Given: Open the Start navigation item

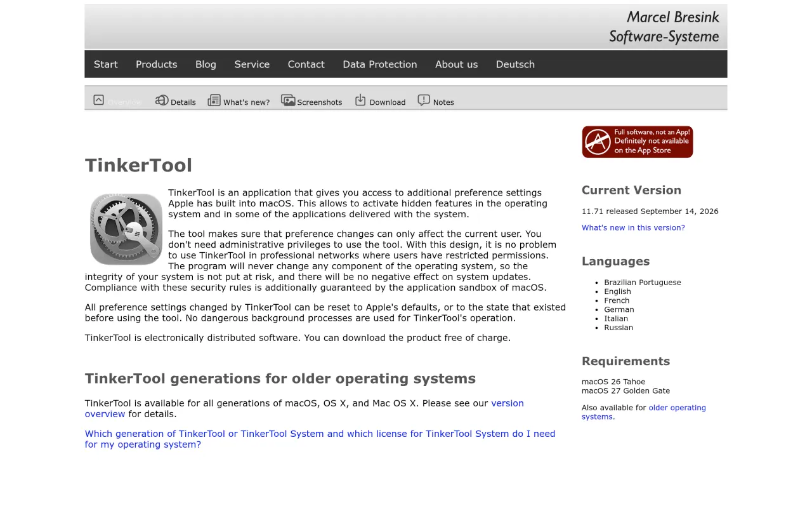Looking at the screenshot, I should (x=106, y=64).
